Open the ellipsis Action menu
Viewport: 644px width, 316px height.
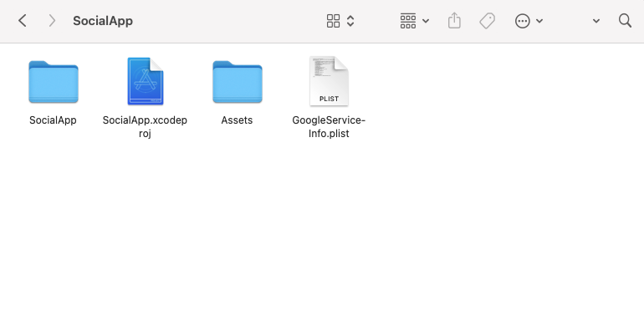529,21
